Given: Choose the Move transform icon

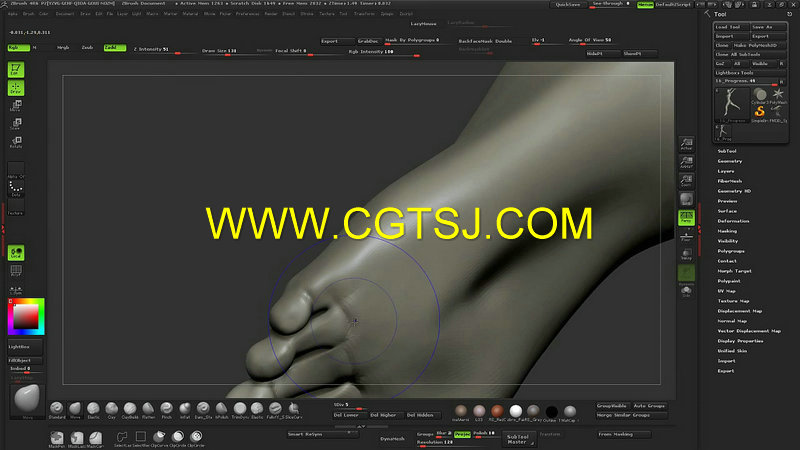Looking at the screenshot, I should 16,106.
